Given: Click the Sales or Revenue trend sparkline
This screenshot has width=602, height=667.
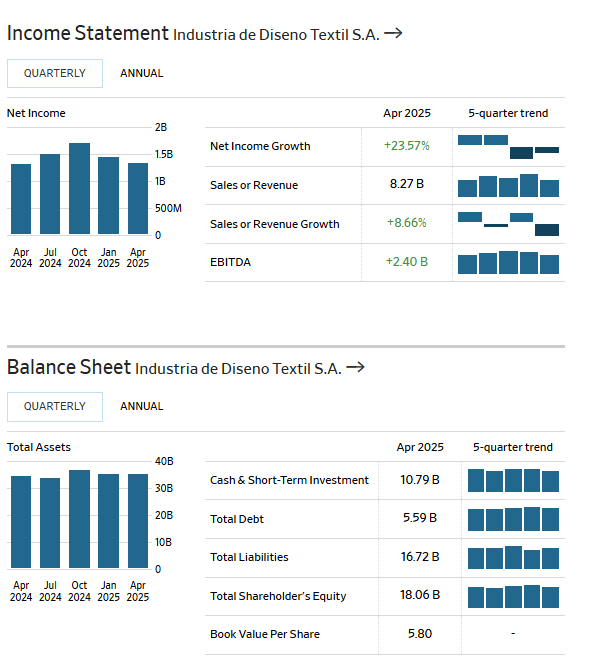Looking at the screenshot, I should [508, 186].
